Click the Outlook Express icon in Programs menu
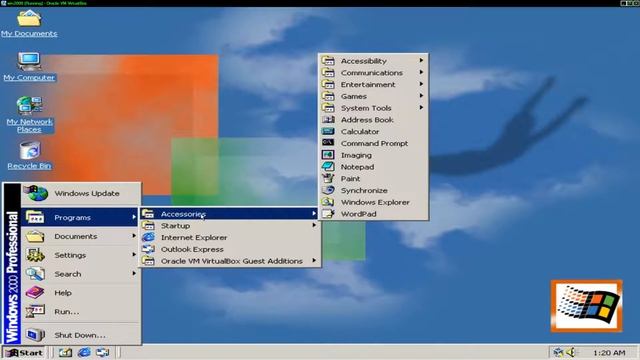Image resolution: width=640 pixels, height=360 pixels. [148, 249]
